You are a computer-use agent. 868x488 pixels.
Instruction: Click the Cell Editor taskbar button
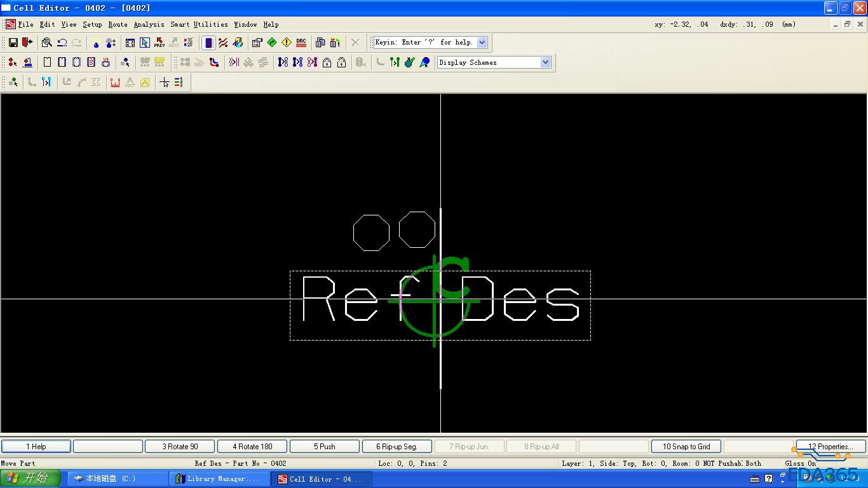click(322, 479)
